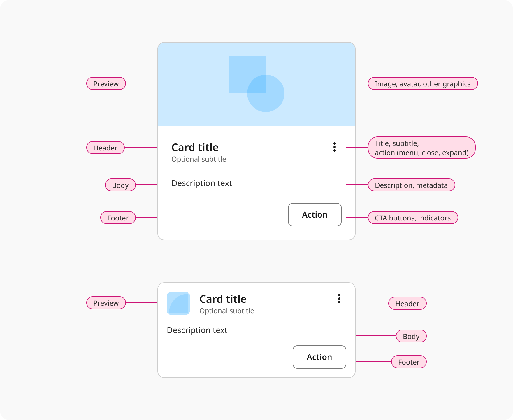This screenshot has height=420, width=513.
Task: Click the "Image, avatar, other graphics" label
Action: pos(423,83)
